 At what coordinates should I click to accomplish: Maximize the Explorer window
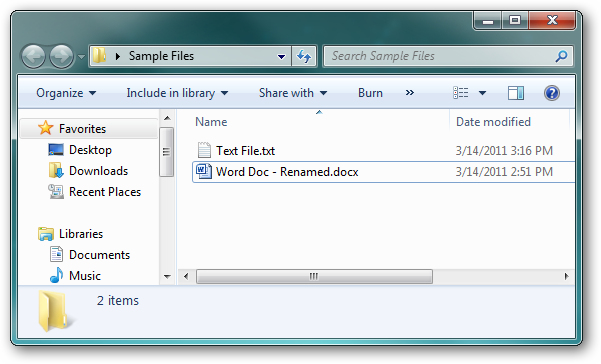point(515,21)
